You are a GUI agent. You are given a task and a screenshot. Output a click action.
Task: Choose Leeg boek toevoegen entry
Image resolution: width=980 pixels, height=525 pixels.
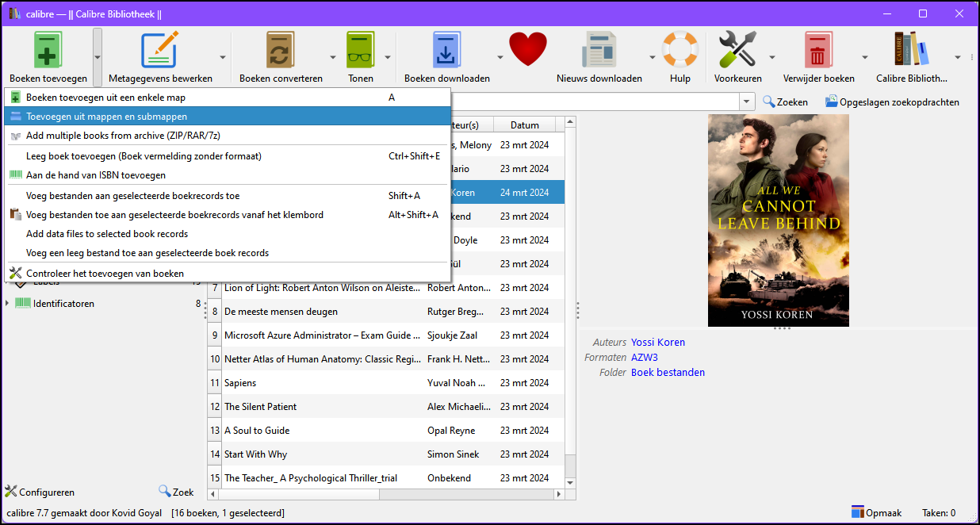click(x=228, y=156)
